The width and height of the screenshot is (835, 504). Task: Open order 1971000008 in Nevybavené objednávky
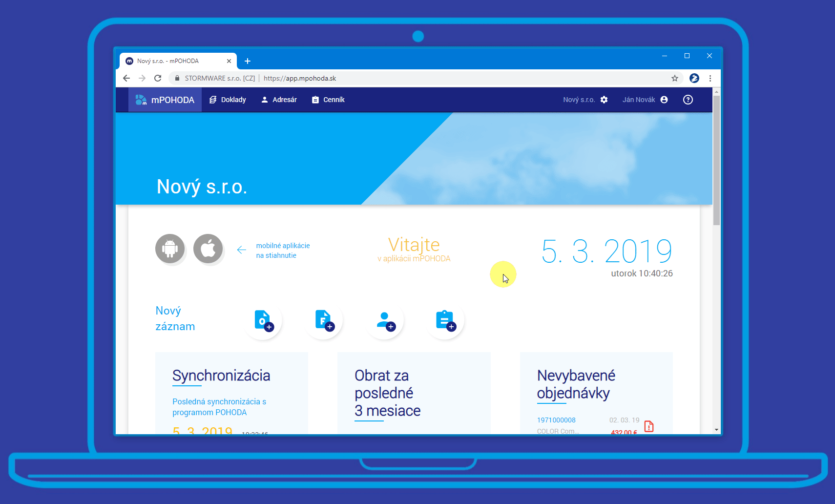point(556,420)
